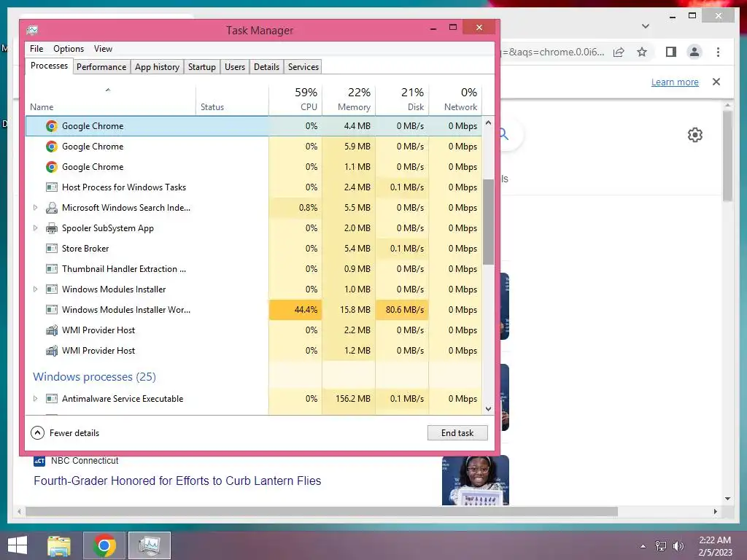Screen dimensions: 747x560
Task: Collapse view with Fewer details
Action: coord(65,433)
